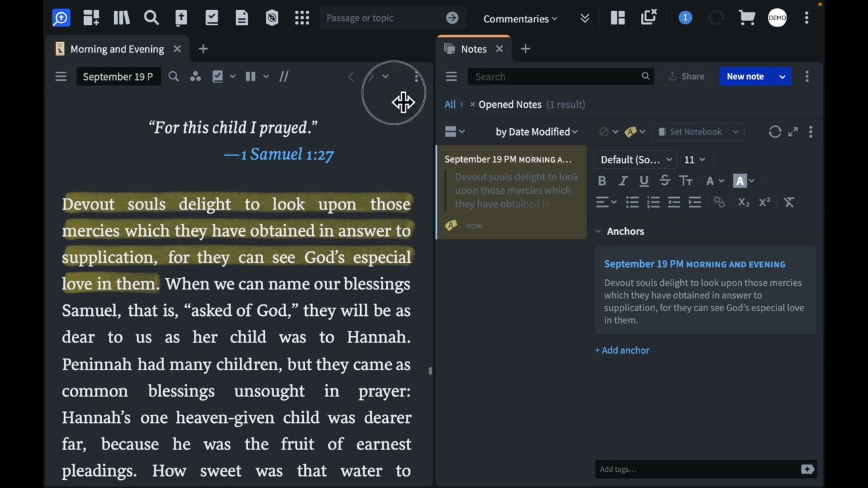Open the Commentaries dropdown
This screenshot has width=868, height=488.
pos(520,19)
